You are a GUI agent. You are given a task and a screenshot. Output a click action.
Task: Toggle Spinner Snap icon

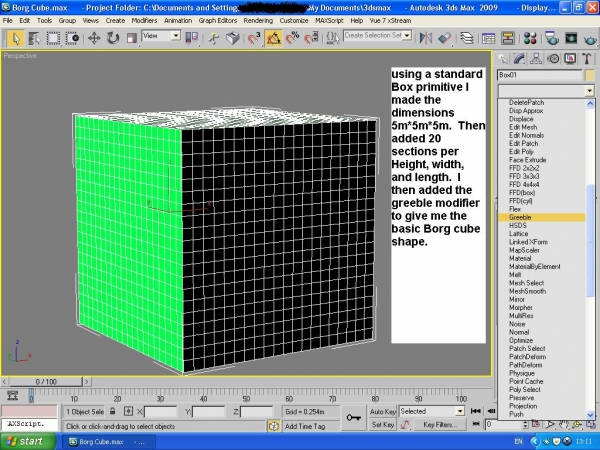coord(311,38)
